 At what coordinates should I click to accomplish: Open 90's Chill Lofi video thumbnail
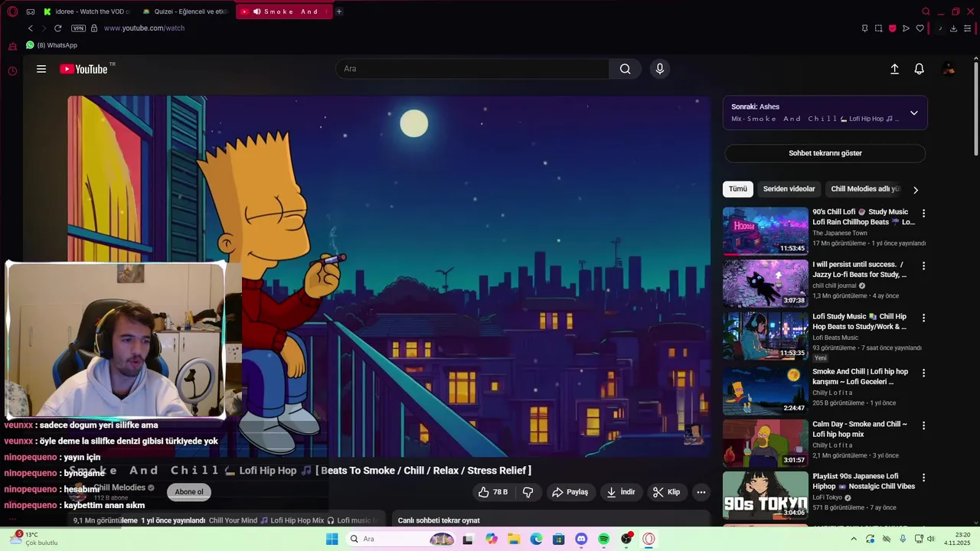pyautogui.click(x=766, y=231)
